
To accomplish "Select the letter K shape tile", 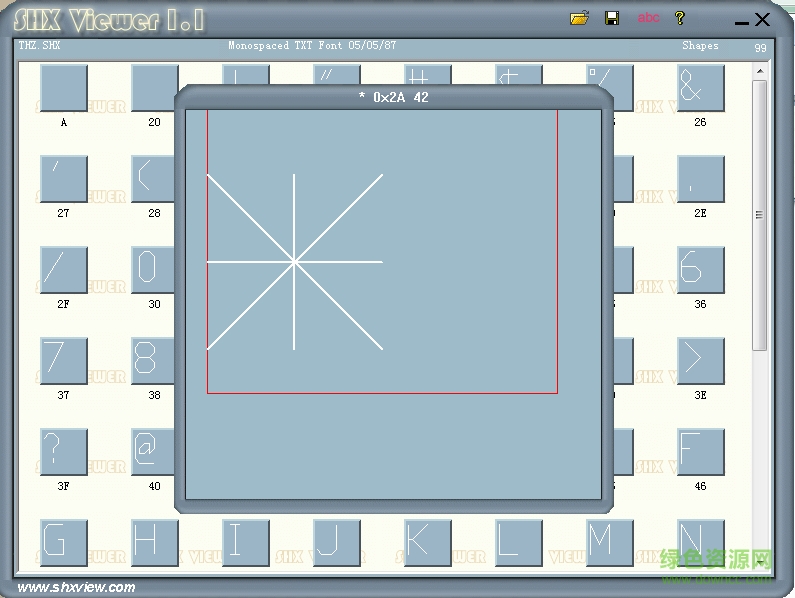I will [x=428, y=542].
